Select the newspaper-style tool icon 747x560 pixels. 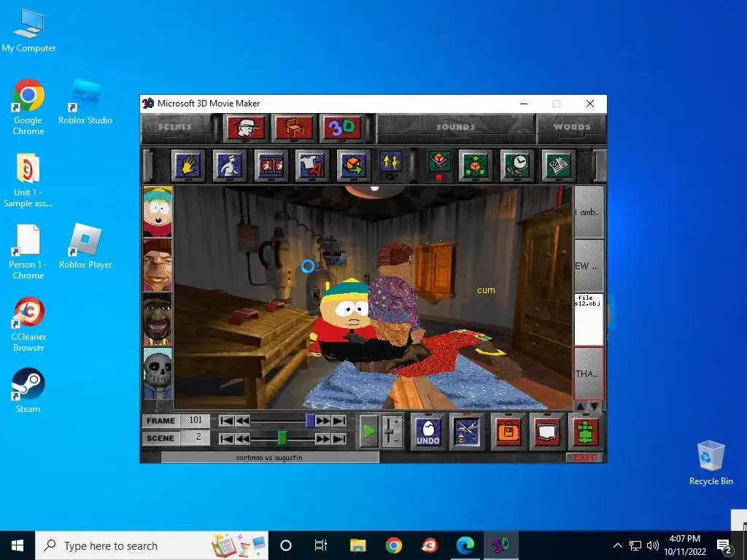pos(558,165)
